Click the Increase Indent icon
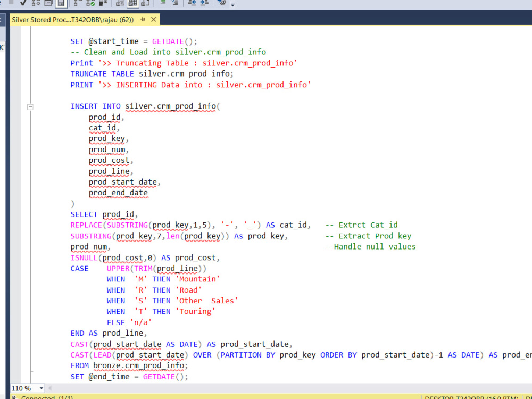 pos(204,3)
